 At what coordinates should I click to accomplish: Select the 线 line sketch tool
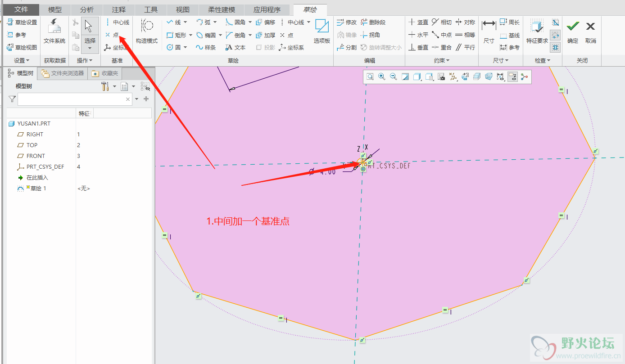(x=173, y=22)
